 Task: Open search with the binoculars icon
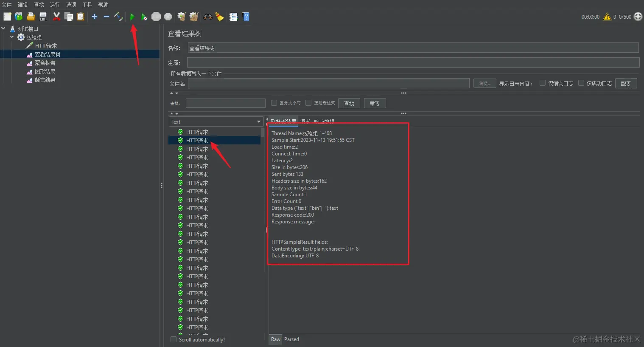click(x=208, y=17)
